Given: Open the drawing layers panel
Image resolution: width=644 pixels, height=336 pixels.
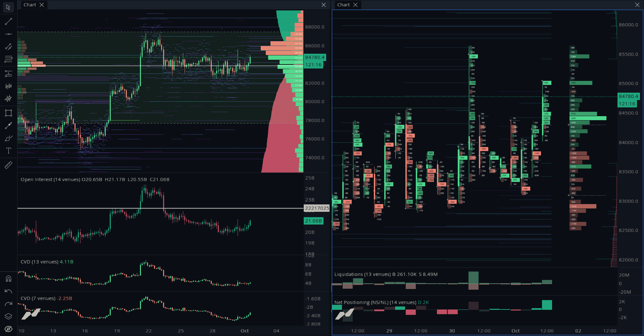Looking at the screenshot, I should (8, 316).
